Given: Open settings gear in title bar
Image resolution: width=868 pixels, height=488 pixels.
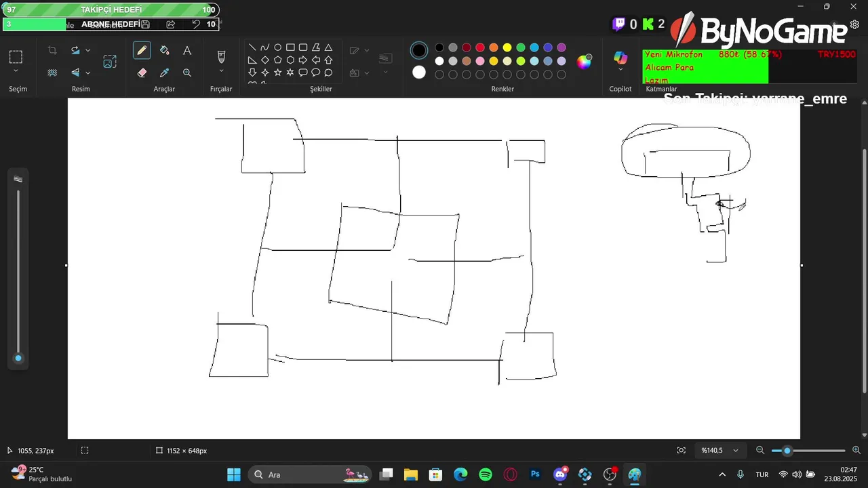Looking at the screenshot, I should (854, 24).
